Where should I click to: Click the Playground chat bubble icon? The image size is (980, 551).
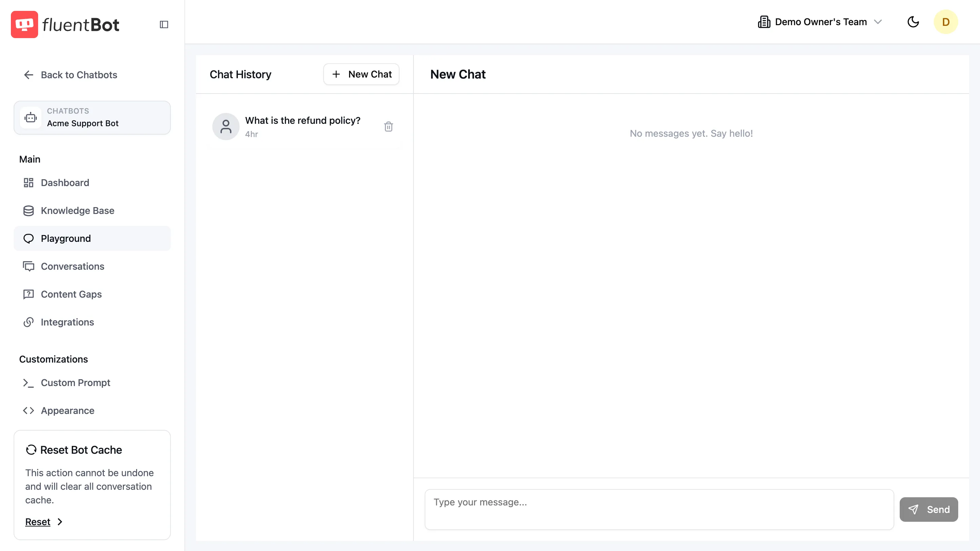click(x=29, y=238)
